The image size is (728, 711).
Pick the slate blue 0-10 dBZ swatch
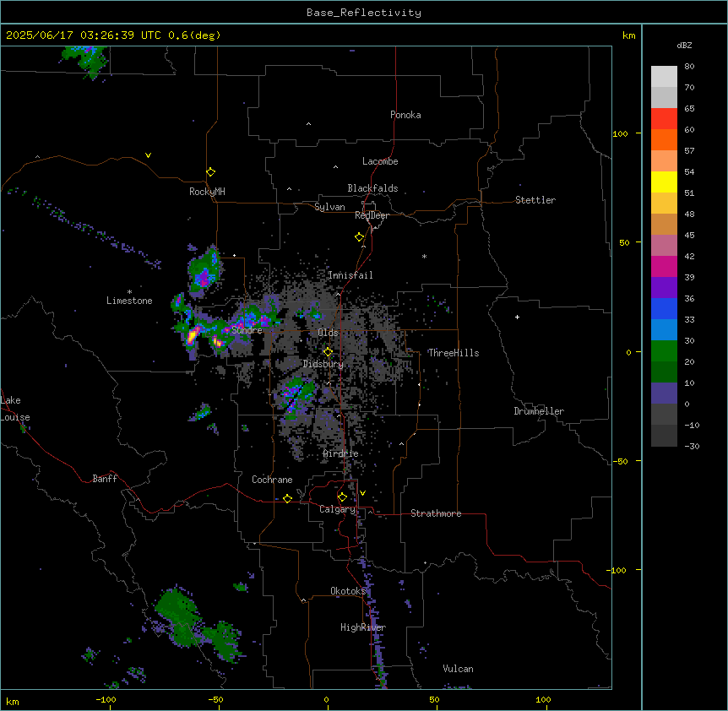click(x=664, y=393)
